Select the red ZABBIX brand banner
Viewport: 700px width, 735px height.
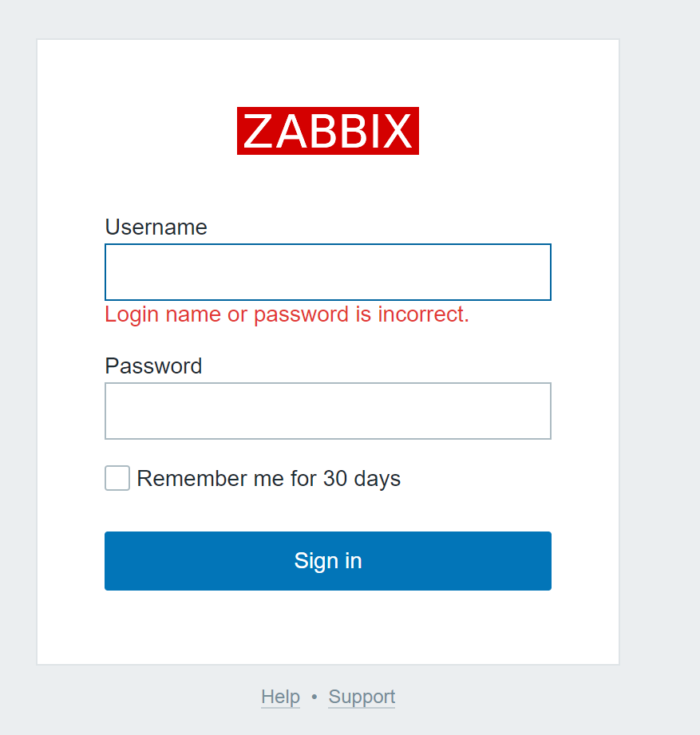coord(327,131)
